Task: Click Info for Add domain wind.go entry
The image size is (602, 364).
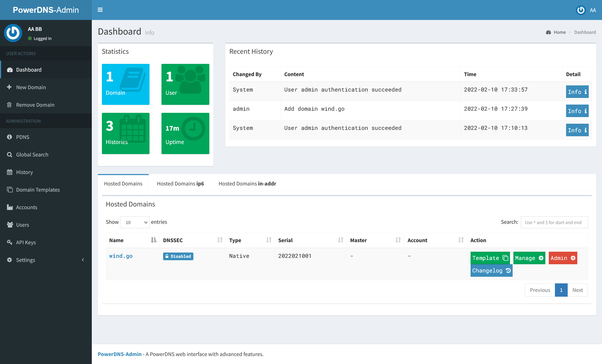Action: [577, 111]
